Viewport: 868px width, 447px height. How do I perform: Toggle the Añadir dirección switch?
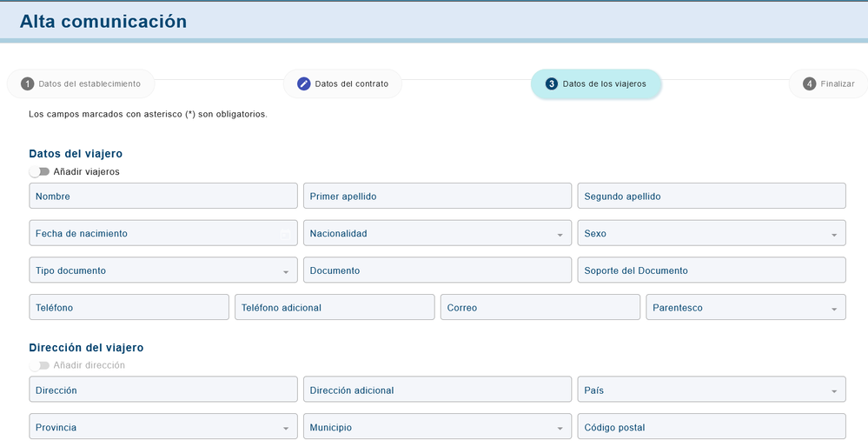tap(39, 366)
